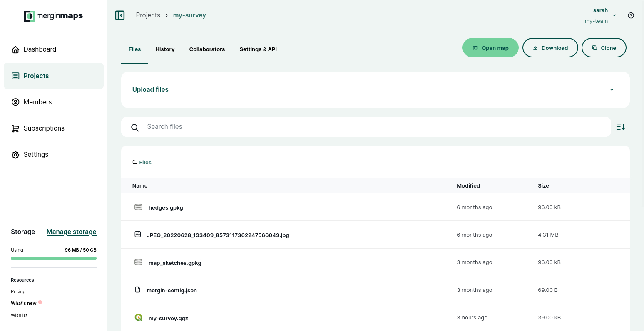
Task: Click the '96 MB / 50 GB' storage value
Action: pos(80,250)
